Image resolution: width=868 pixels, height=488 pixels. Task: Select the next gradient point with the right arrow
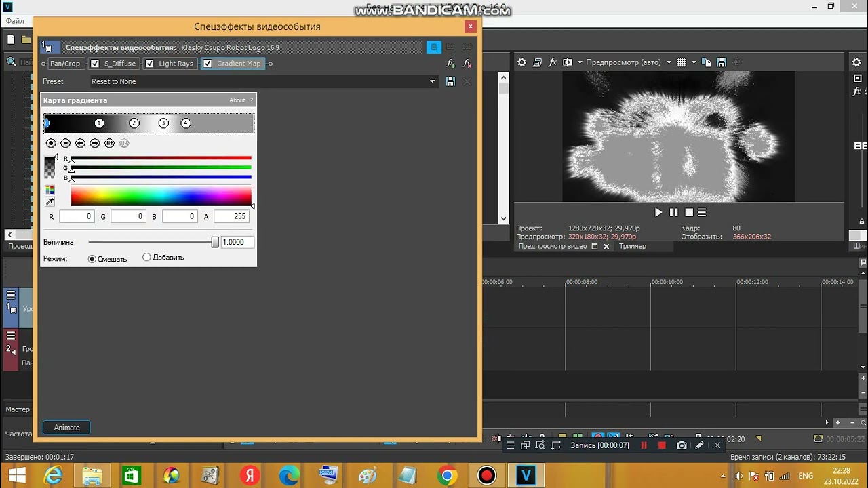point(95,143)
